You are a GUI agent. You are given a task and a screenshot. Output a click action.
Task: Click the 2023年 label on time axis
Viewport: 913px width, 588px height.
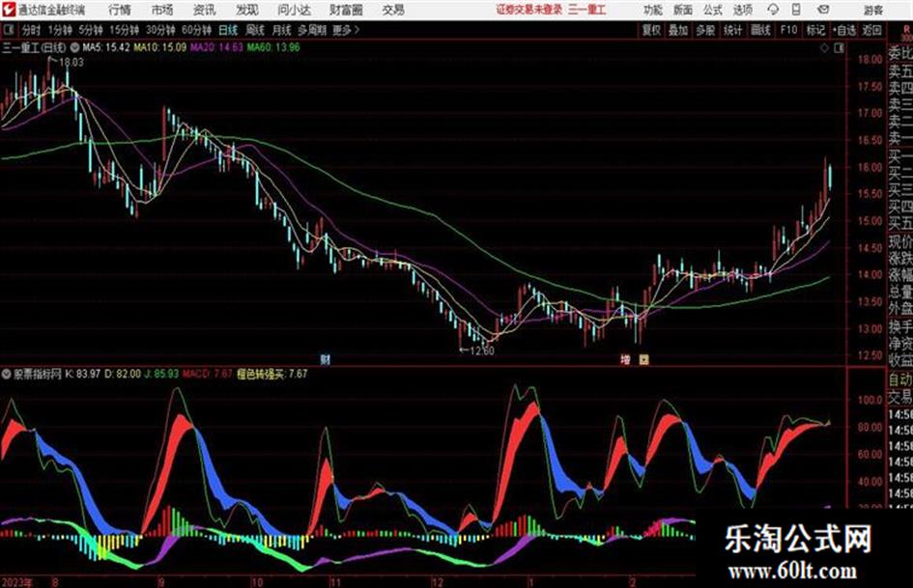pyautogui.click(x=16, y=582)
